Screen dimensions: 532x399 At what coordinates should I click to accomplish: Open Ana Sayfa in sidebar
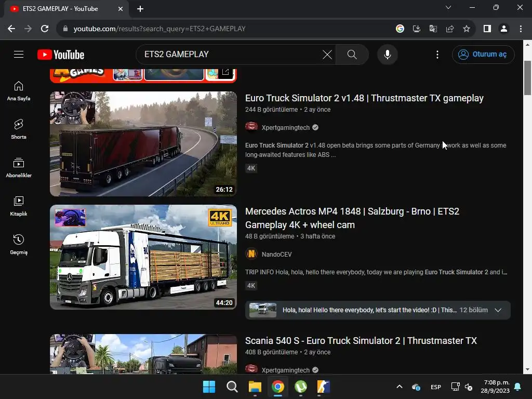19,91
